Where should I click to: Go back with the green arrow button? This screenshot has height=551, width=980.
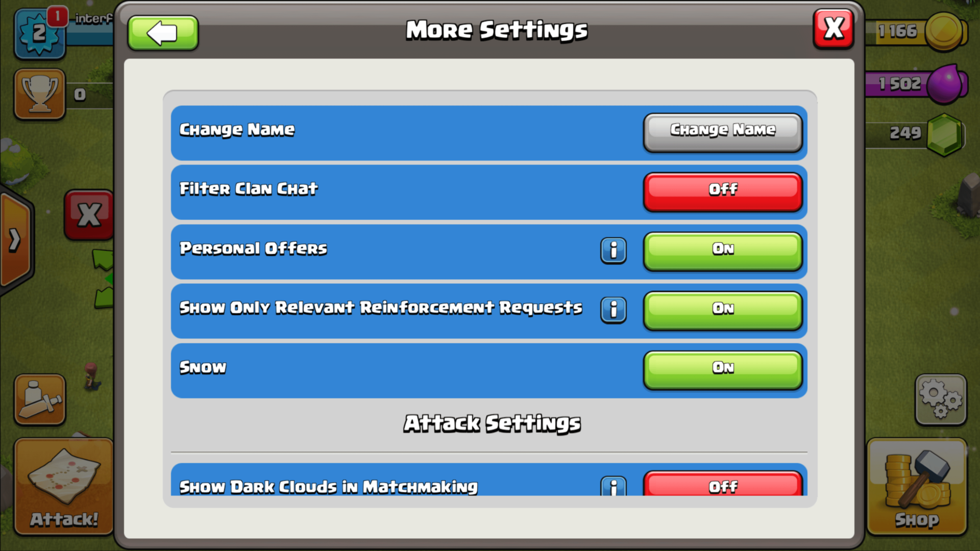(x=163, y=33)
